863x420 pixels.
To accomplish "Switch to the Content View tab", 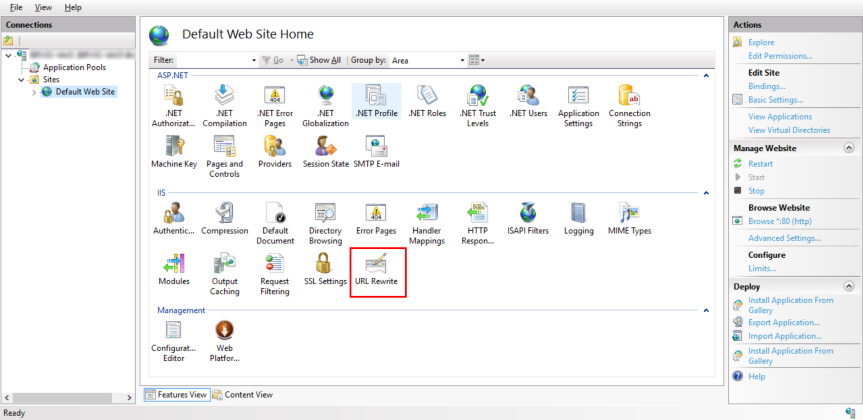I will click(242, 395).
